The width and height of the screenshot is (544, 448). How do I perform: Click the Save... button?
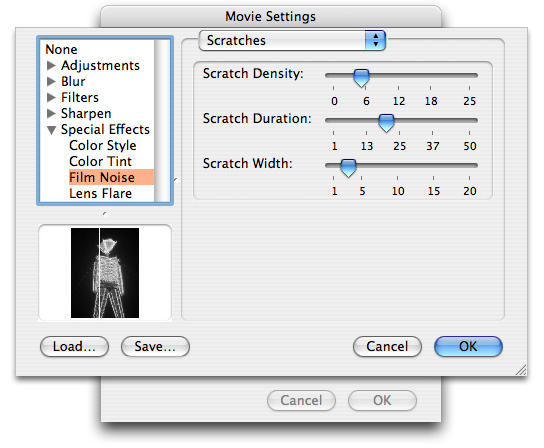(155, 346)
